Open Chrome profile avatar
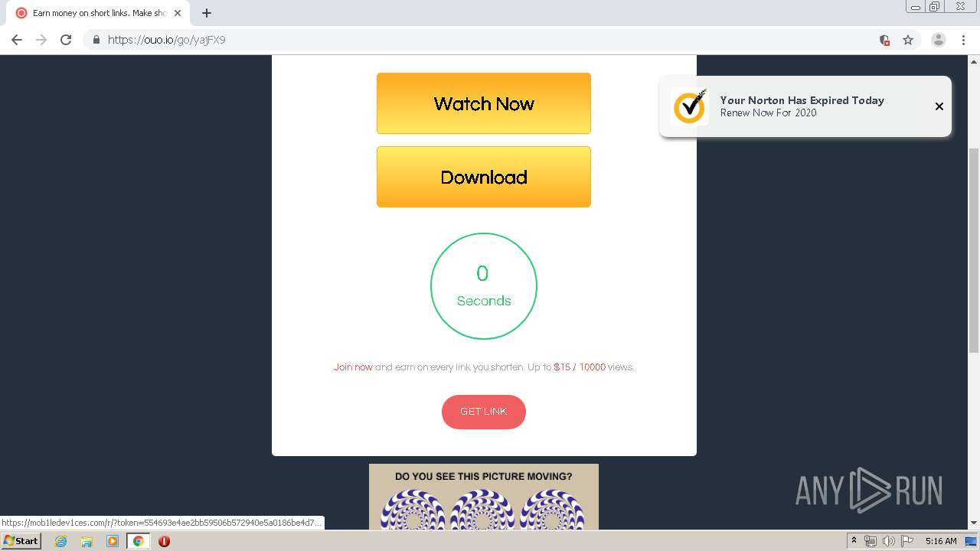 (x=939, y=40)
